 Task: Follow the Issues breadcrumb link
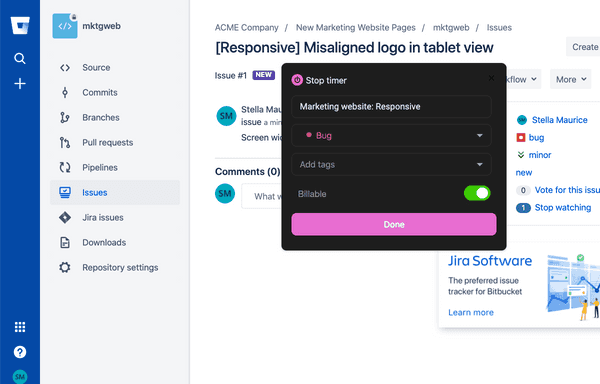coord(499,28)
